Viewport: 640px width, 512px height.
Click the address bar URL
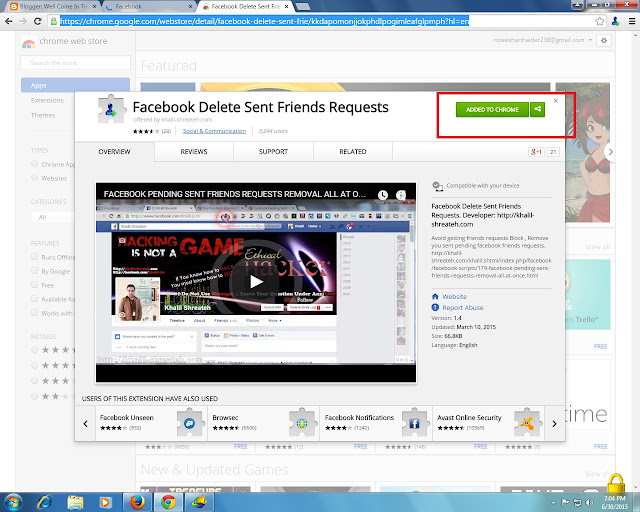pyautogui.click(x=264, y=21)
